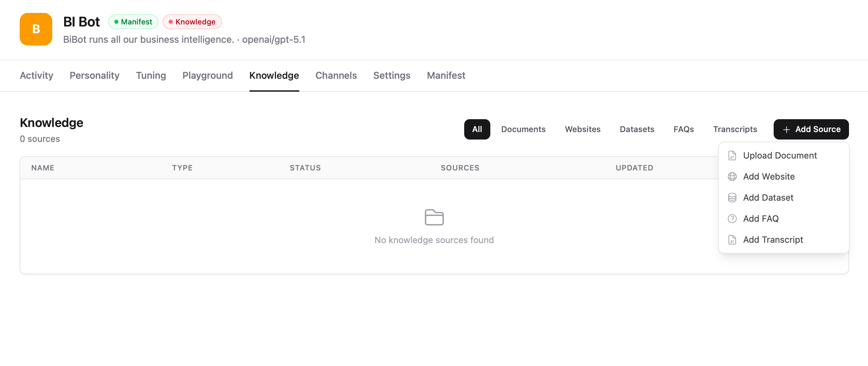Click the green Manifest badge
The width and height of the screenshot is (868, 366).
pyautogui.click(x=133, y=21)
